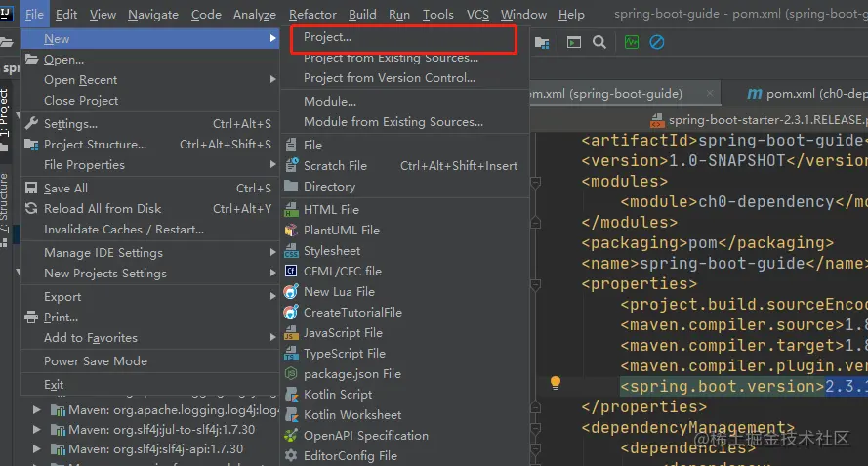This screenshot has width=868, height=466.
Task: Open the Navigate menu
Action: click(152, 15)
